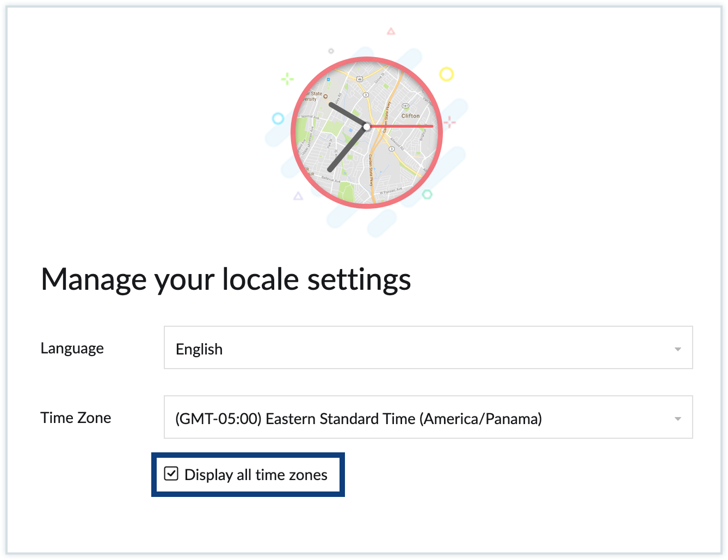The width and height of the screenshot is (728, 560).
Task: Click the pink triangle above the clock
Action: [x=391, y=31]
